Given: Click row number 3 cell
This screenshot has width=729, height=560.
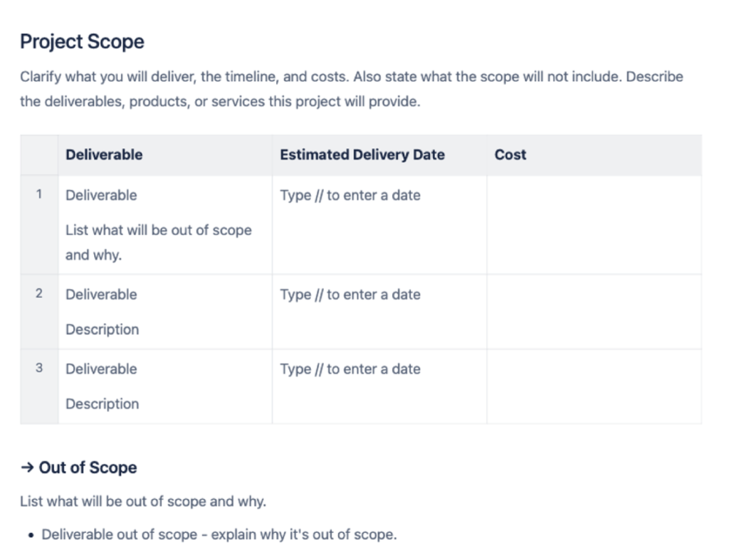Looking at the screenshot, I should point(39,368).
